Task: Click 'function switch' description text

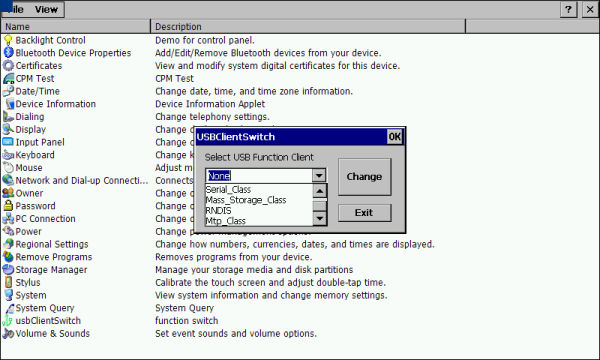Action: coord(187,321)
